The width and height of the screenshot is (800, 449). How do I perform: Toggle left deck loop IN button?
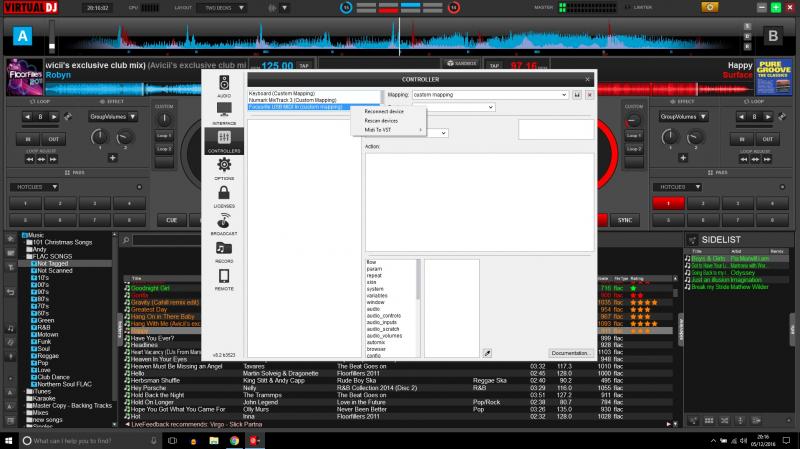point(28,139)
